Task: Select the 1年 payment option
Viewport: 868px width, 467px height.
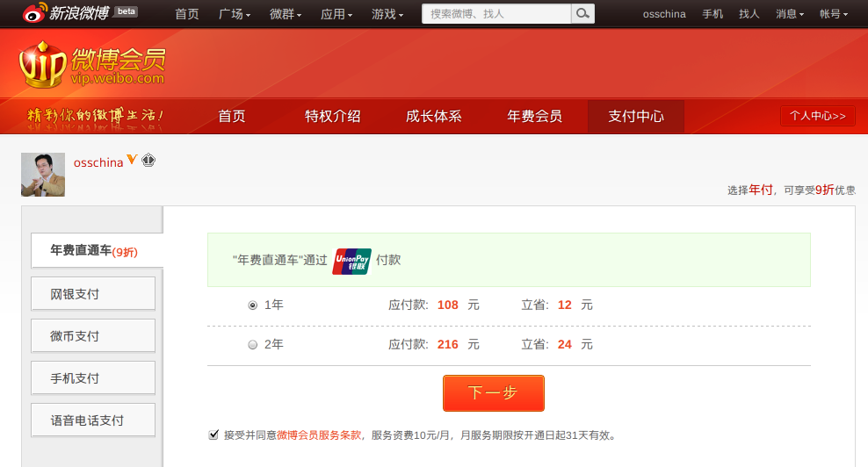Action: click(x=252, y=305)
